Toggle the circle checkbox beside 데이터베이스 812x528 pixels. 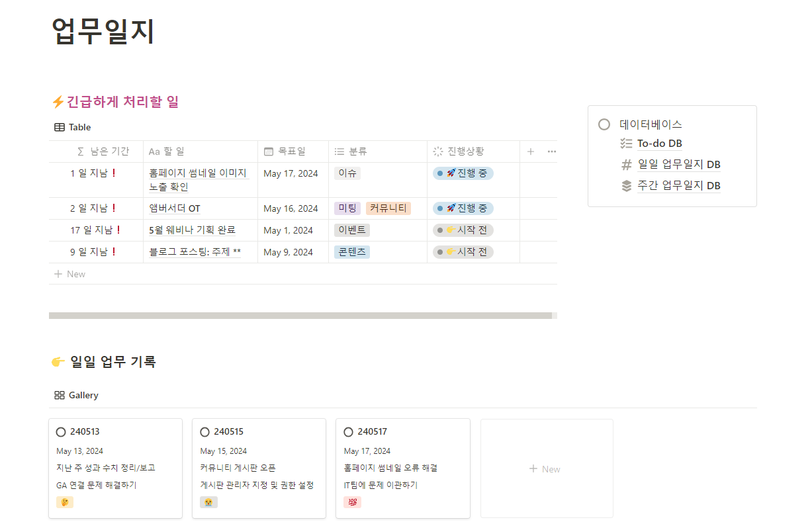[603, 124]
